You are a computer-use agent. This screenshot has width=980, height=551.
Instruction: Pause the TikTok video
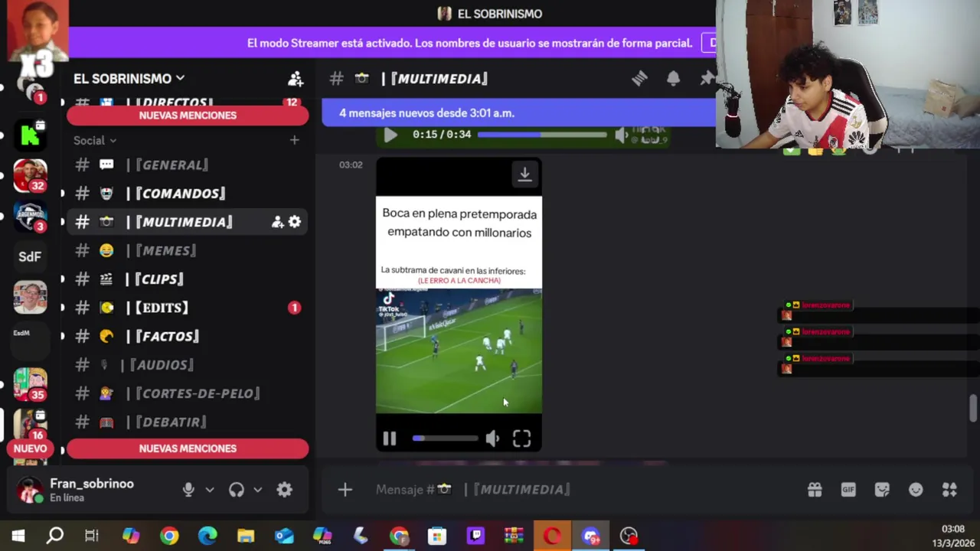click(x=389, y=439)
